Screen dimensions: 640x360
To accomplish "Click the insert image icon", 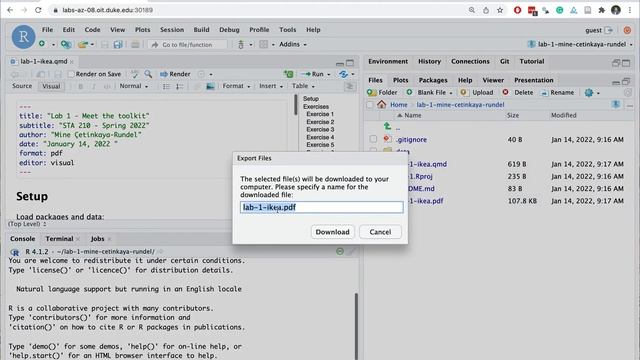I will click(x=210, y=86).
